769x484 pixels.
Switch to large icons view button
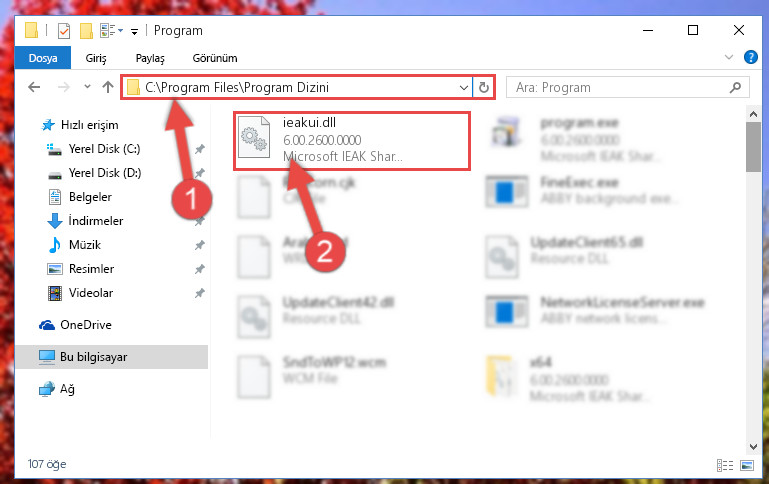pyautogui.click(x=747, y=465)
